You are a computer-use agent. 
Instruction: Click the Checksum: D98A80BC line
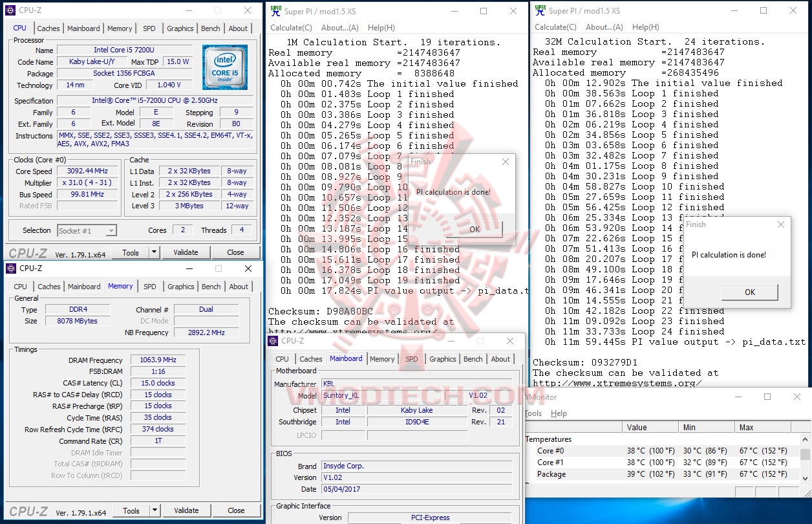[x=321, y=311]
